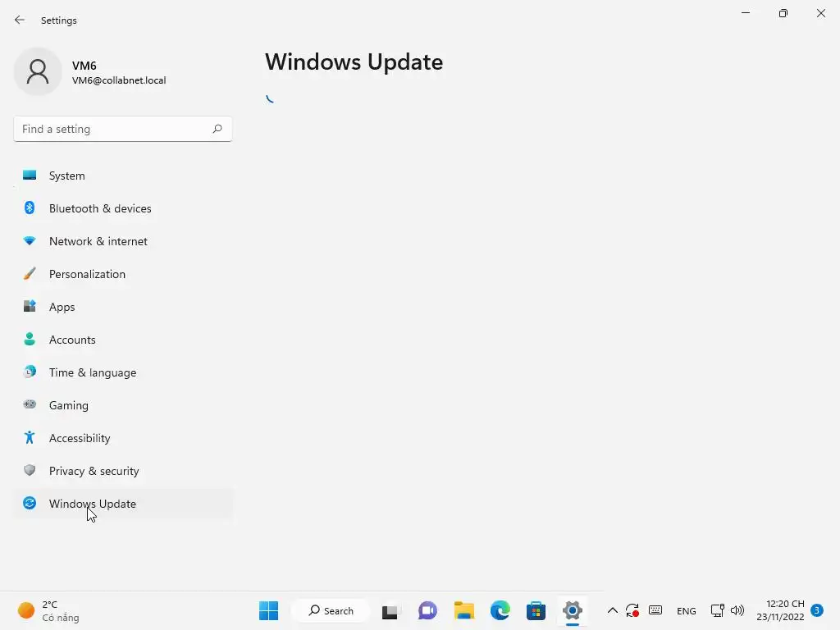Select Privacy & security in the sidebar

pyautogui.click(x=123, y=471)
